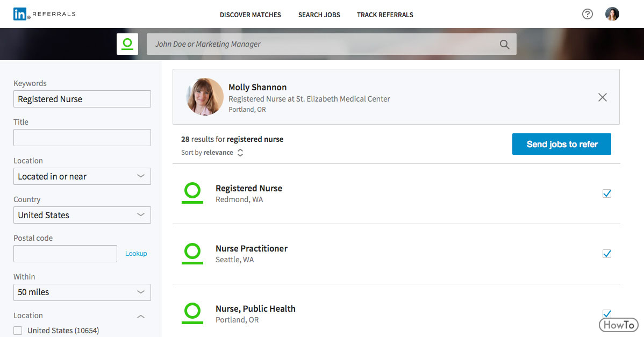
Task: Click the 'Seattle, WA' location text
Action: pyautogui.click(x=234, y=260)
